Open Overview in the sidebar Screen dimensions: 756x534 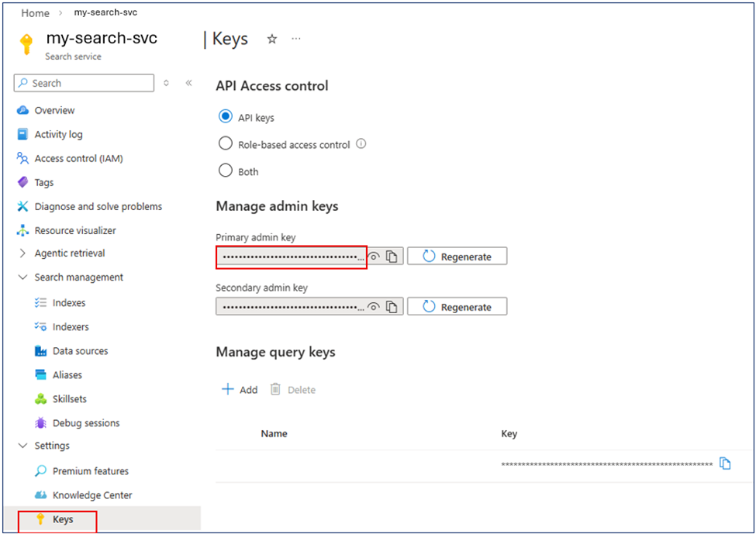(x=54, y=110)
